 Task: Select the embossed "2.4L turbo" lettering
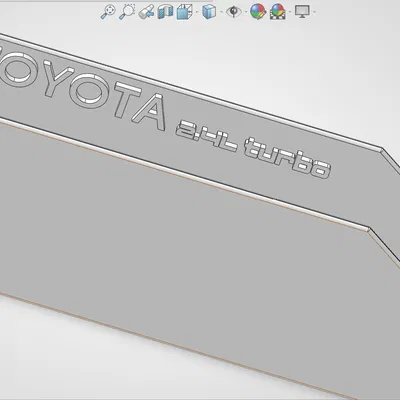pos(253,149)
